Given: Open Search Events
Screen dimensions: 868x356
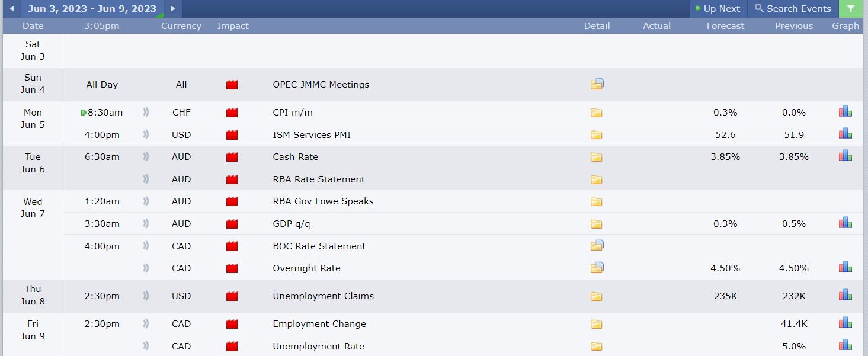Looking at the screenshot, I should (793, 9).
